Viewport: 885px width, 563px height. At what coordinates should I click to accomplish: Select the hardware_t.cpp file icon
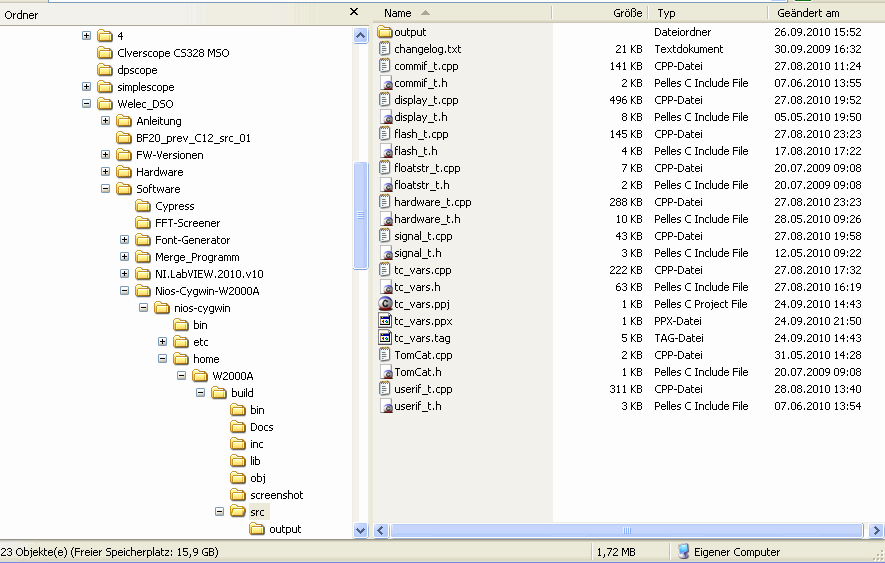[x=385, y=202]
